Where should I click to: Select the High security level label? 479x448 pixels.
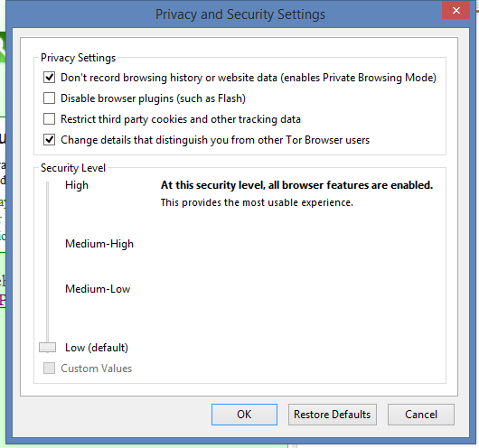pos(77,185)
